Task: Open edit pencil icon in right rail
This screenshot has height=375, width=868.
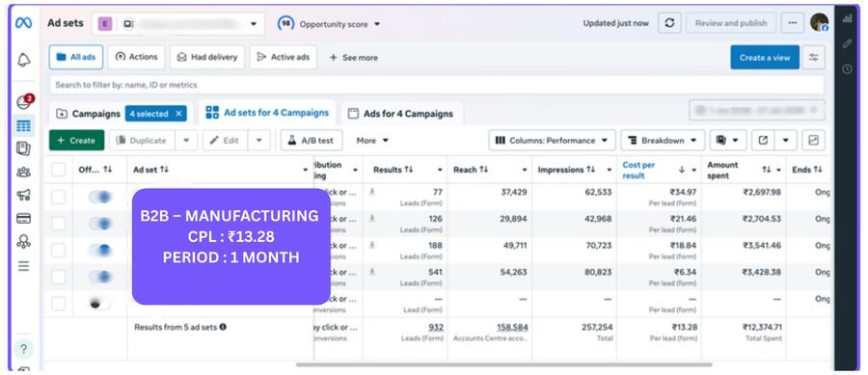Action: tap(848, 43)
